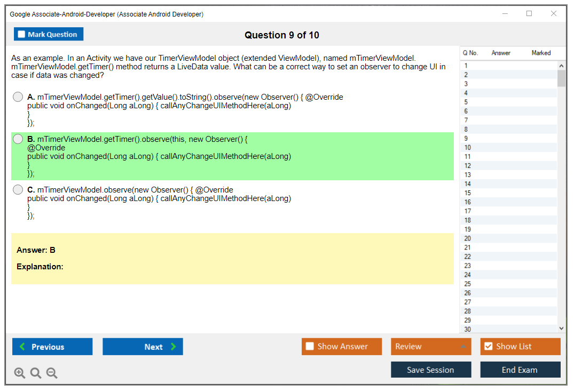
Task: Advance to the Next question
Action: click(143, 347)
